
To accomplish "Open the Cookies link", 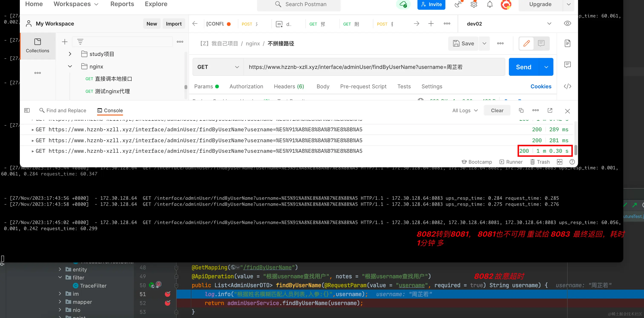I will 541,86.
